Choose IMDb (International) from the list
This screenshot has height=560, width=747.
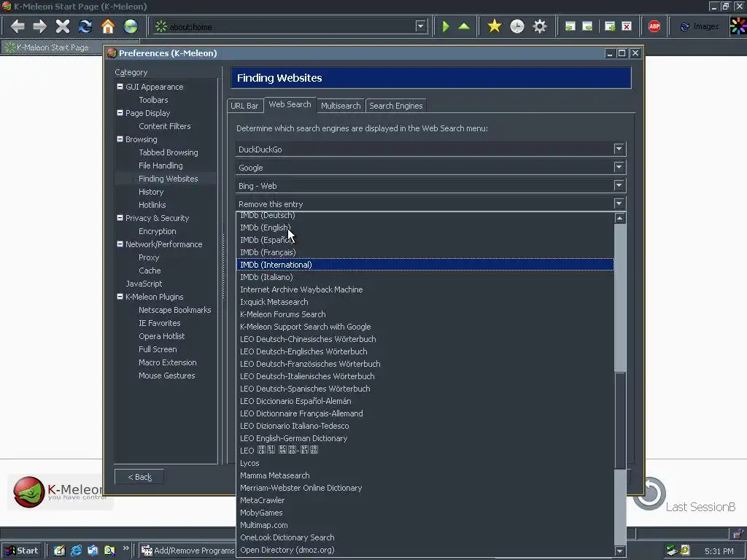(x=425, y=265)
